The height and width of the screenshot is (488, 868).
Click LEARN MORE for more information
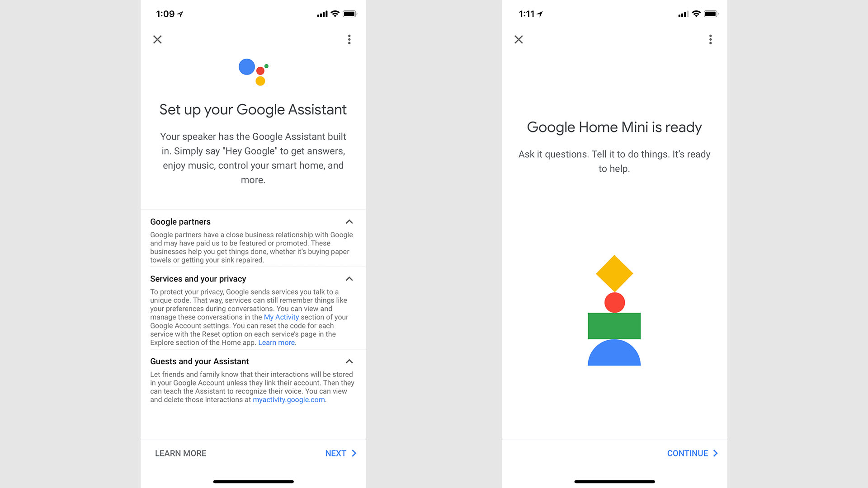pyautogui.click(x=181, y=453)
